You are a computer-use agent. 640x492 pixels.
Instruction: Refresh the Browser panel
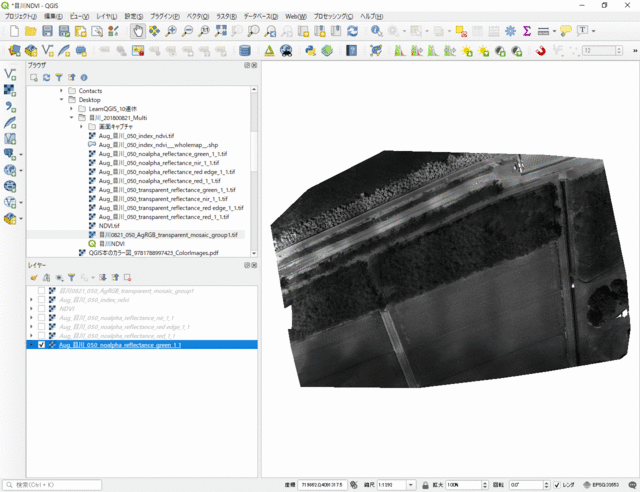tap(47, 78)
